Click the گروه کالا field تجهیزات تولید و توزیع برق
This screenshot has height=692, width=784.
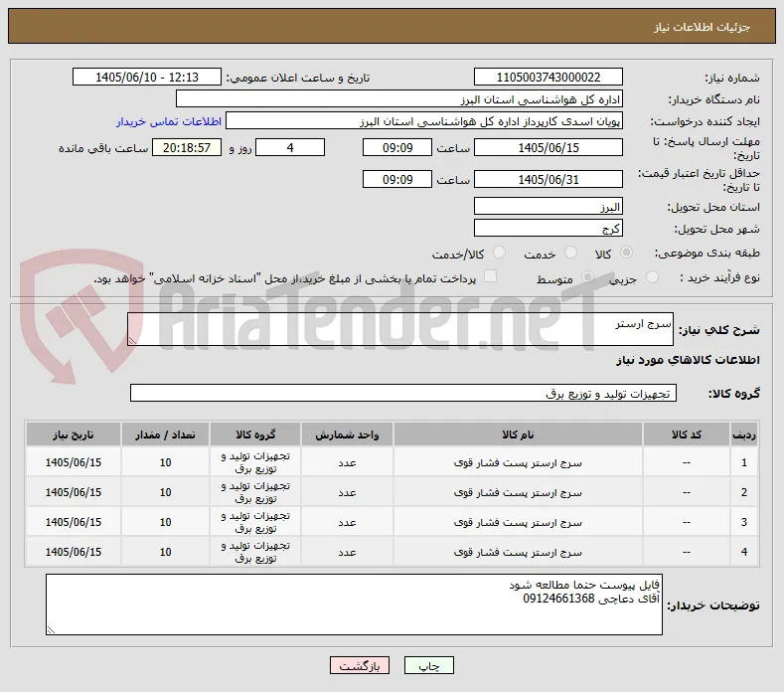403,394
